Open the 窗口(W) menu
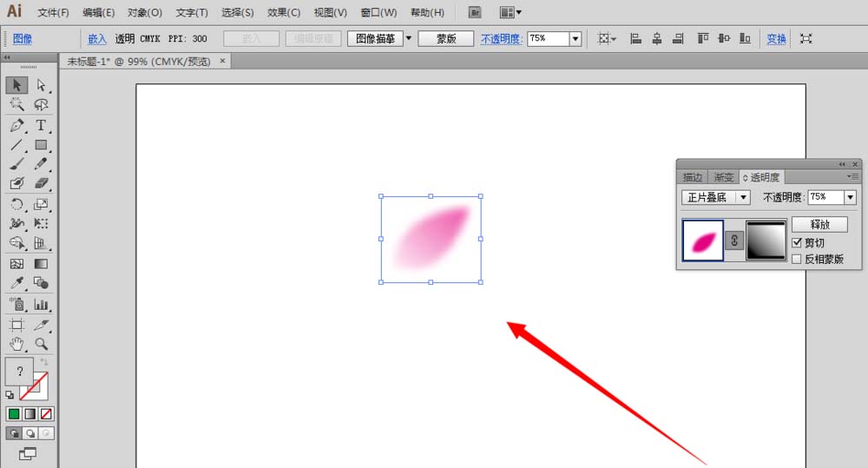868x468 pixels. [378, 12]
